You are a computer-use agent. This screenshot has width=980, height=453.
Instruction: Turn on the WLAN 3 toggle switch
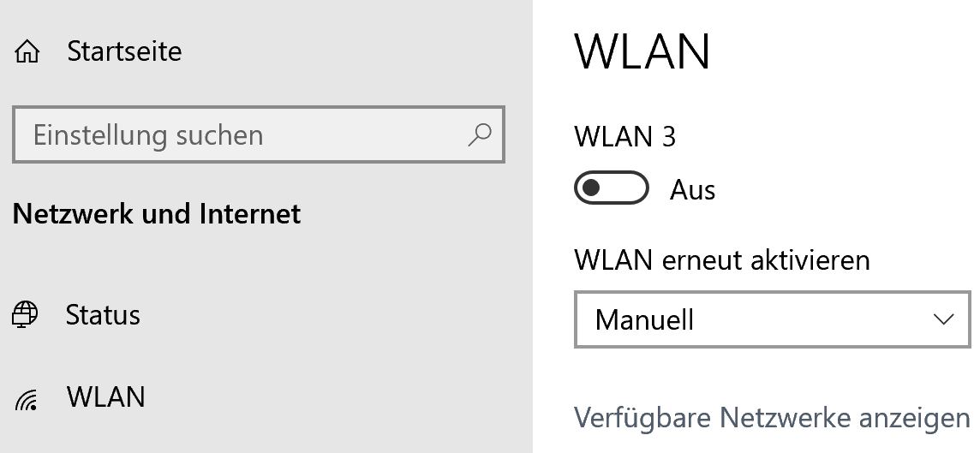click(612, 188)
